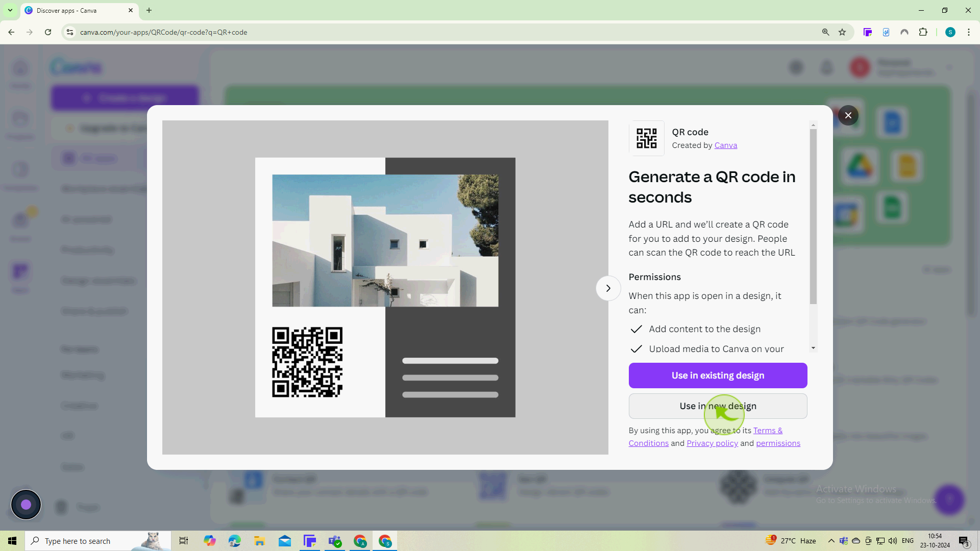Open the Canva creator link
Viewport: 980px width, 551px height.
coord(725,145)
